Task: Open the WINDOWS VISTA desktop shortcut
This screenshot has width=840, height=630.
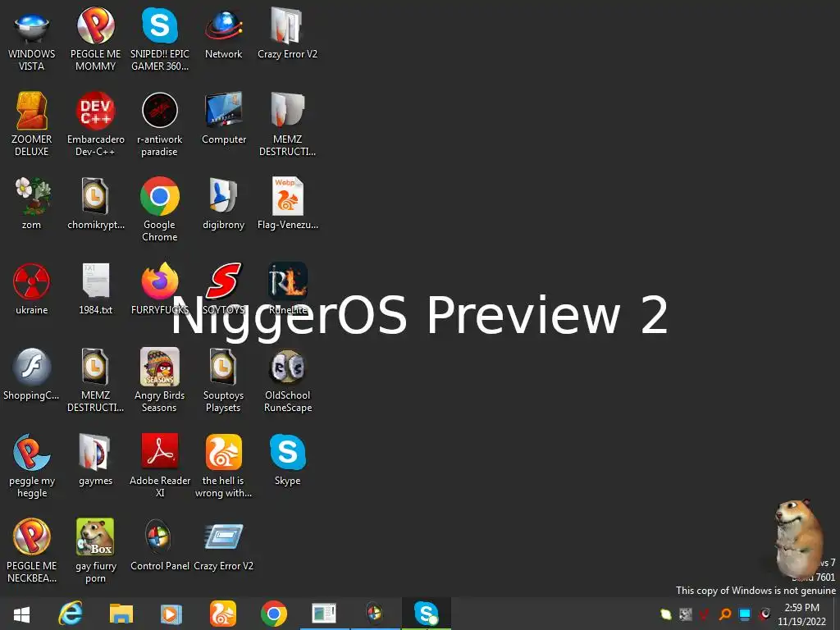Action: pyautogui.click(x=31, y=39)
